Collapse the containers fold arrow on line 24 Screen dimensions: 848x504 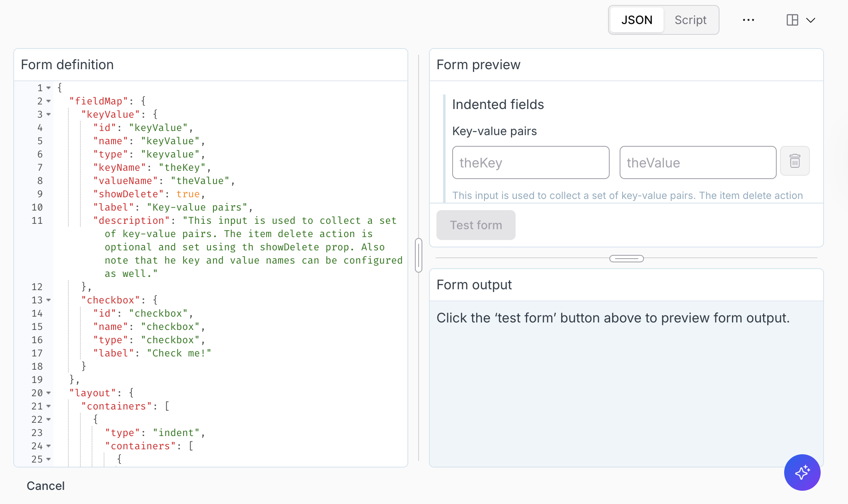(x=48, y=446)
